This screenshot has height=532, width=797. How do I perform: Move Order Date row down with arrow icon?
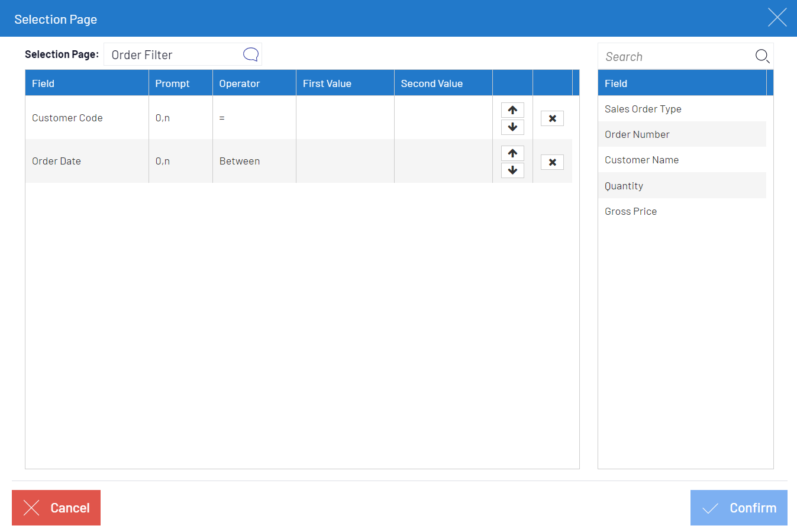tap(512, 170)
